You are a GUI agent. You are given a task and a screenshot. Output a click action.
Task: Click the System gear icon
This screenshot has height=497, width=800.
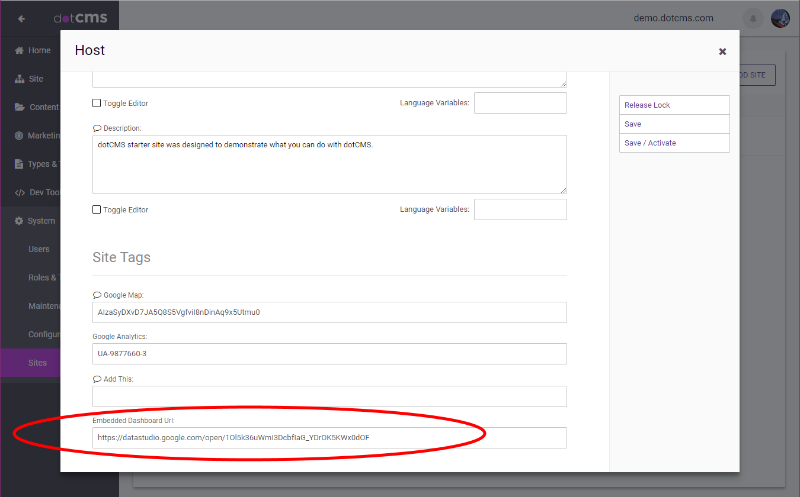click(19, 221)
